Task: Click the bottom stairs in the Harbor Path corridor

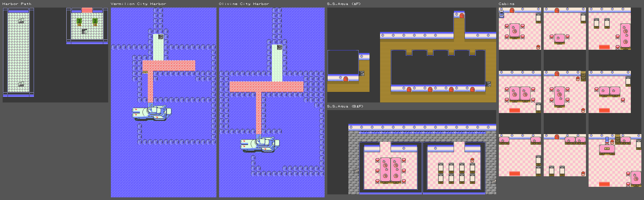Action: pos(21,84)
